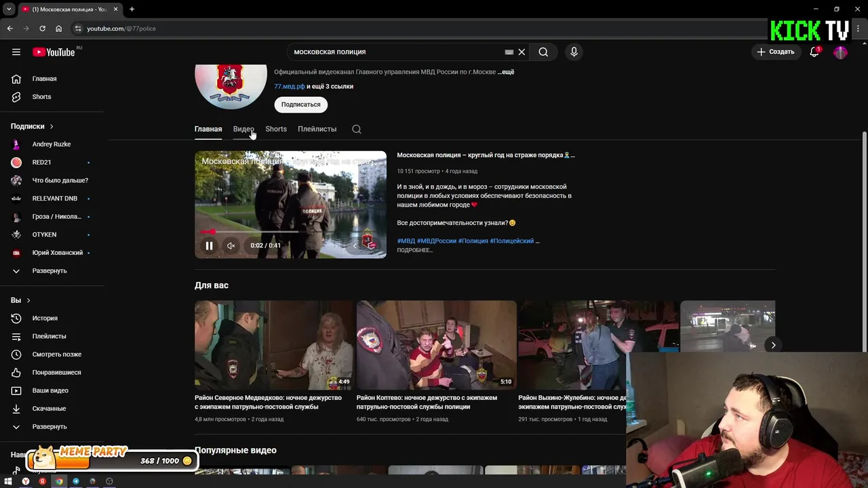Open the YouTube hamburger guide menu

[x=16, y=52]
